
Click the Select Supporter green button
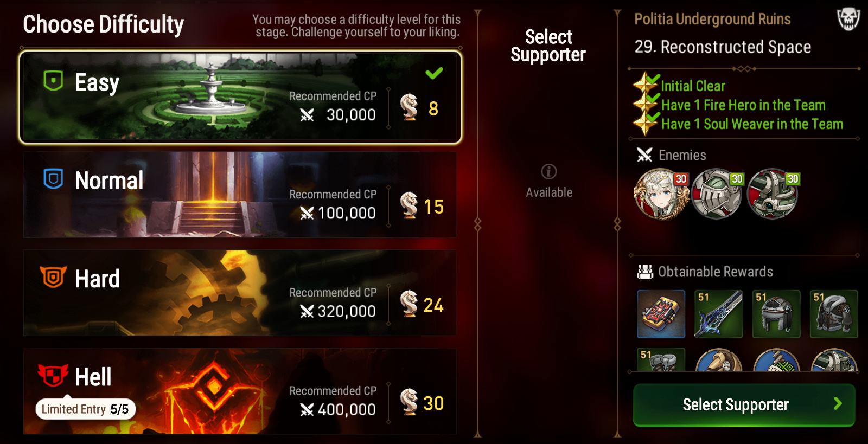[x=744, y=405]
